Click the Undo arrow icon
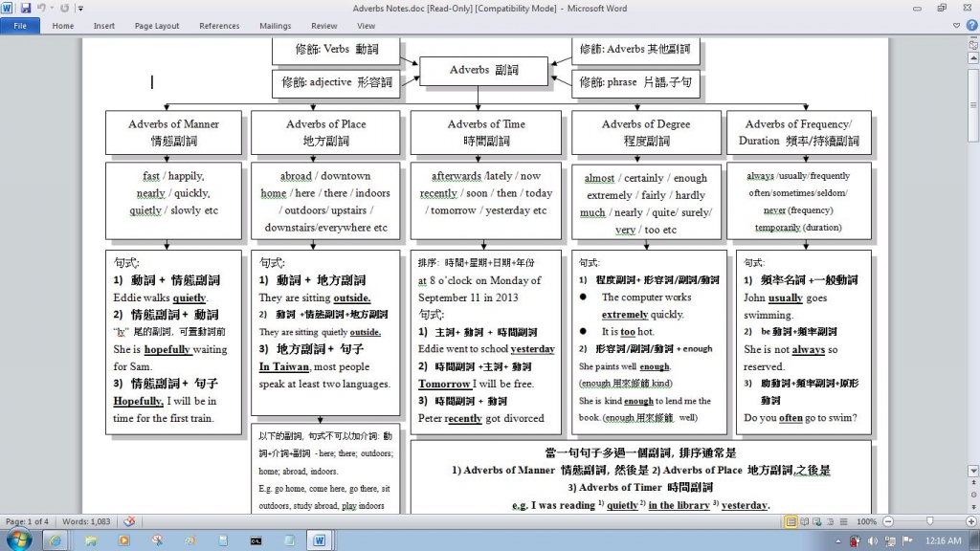Viewport: 980px width, 551px height. (x=43, y=9)
